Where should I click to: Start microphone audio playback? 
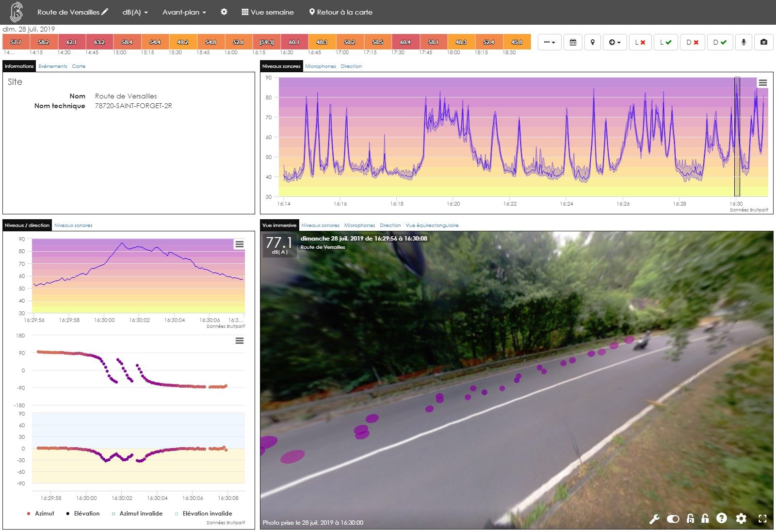[744, 42]
